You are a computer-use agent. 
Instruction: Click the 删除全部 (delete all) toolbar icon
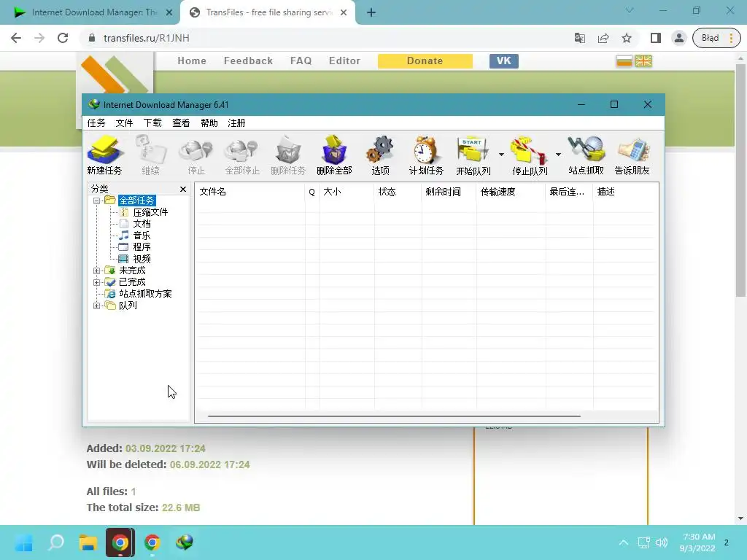pos(334,155)
